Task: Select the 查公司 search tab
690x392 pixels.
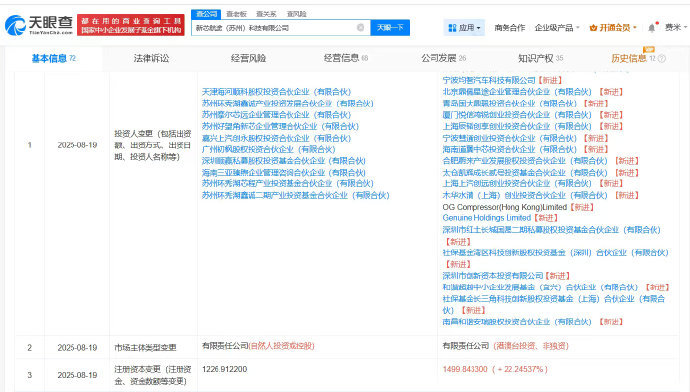Action: [x=206, y=14]
